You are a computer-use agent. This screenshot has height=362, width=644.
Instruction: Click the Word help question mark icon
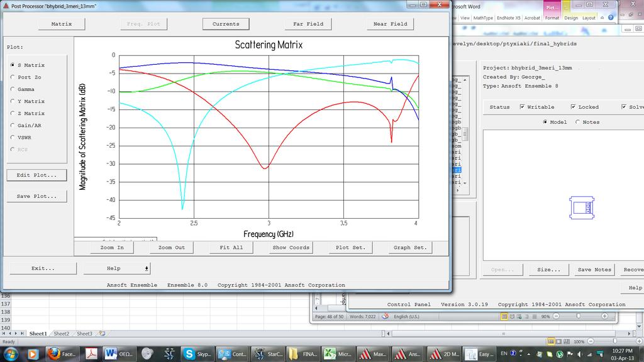tap(611, 18)
